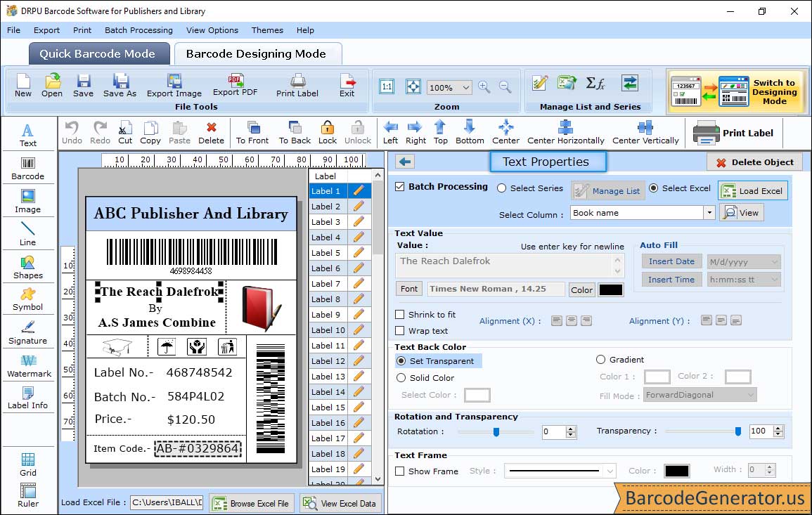The image size is (812, 515).
Task: Uncheck Batch Processing checkbox
Action: coord(400,187)
